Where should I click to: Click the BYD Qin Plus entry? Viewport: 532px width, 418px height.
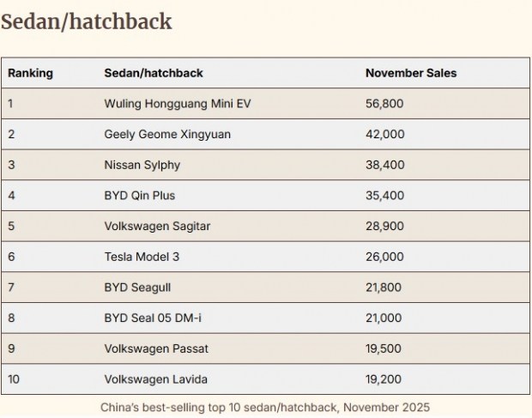coord(139,196)
